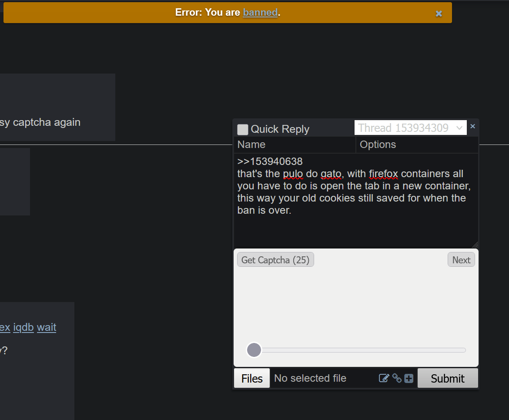Focus the Name input field

pos(295,144)
